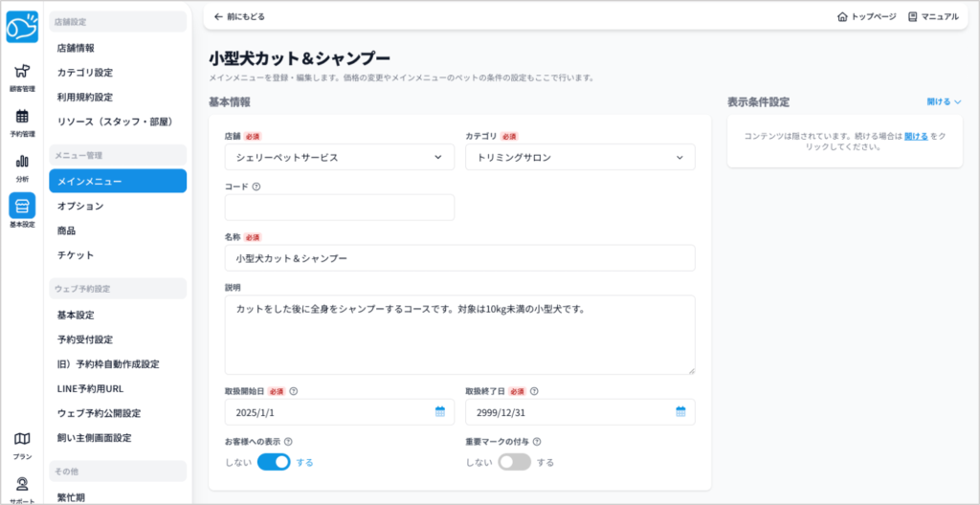Open the プラン map icon
Viewport: 980px width, 505px height.
22,440
